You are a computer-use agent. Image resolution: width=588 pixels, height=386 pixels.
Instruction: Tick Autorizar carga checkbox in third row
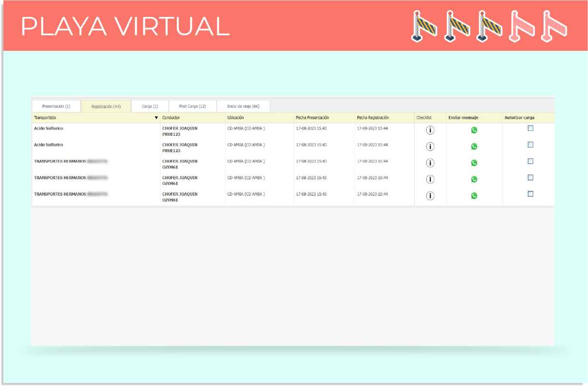tap(531, 161)
